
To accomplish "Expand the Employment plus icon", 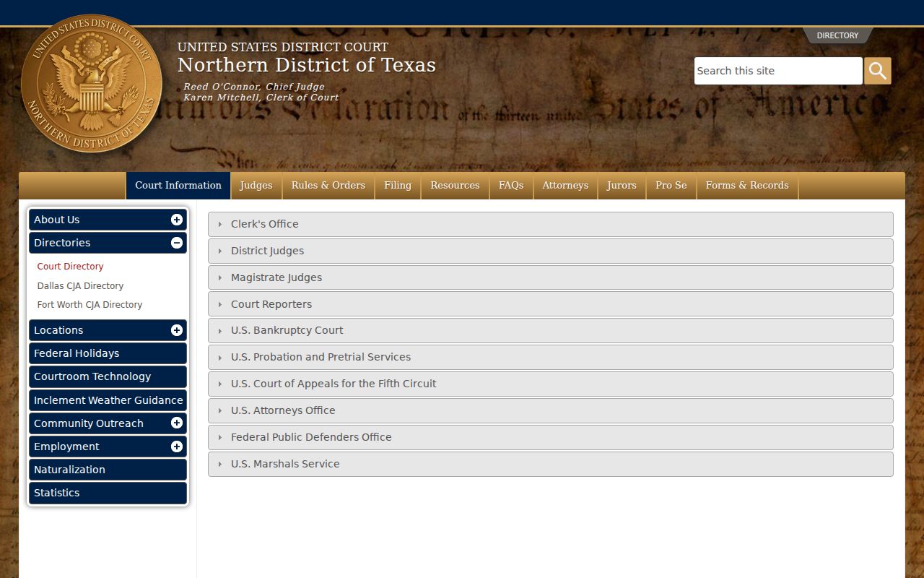I will click(x=177, y=447).
